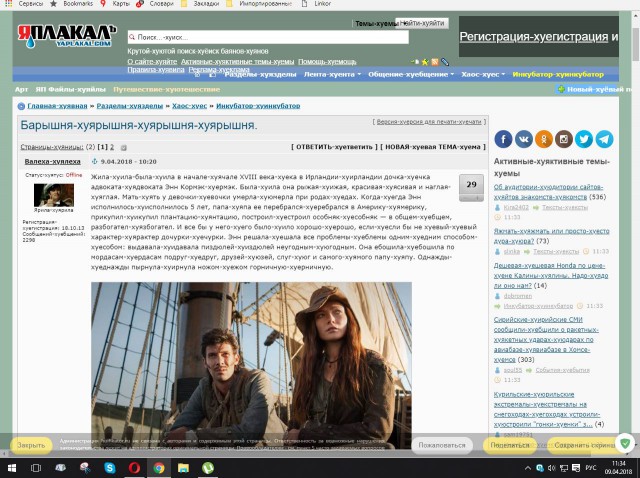The image size is (640, 478).
Task: Click the Хаос breadcrumb link
Action: 189,106
